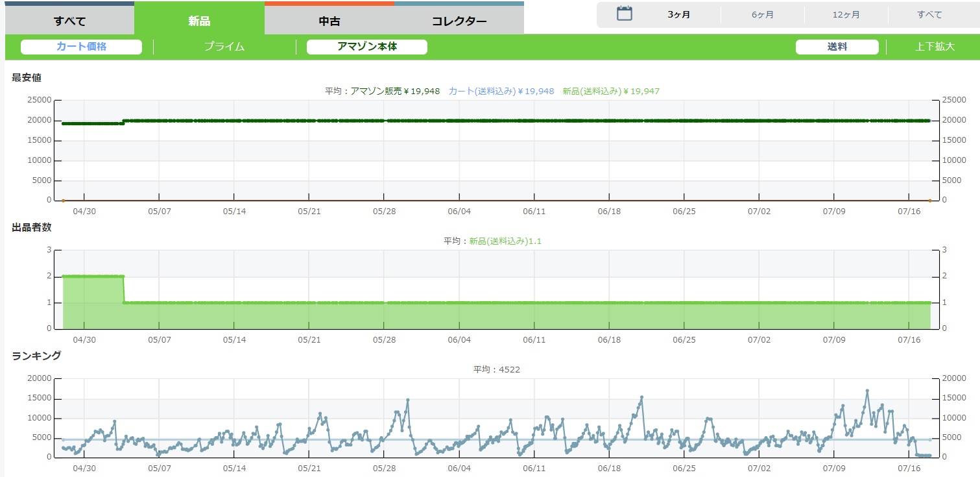This screenshot has height=477, width=980.
Task: Select the 3ヶ月 time range
Action: tap(678, 14)
